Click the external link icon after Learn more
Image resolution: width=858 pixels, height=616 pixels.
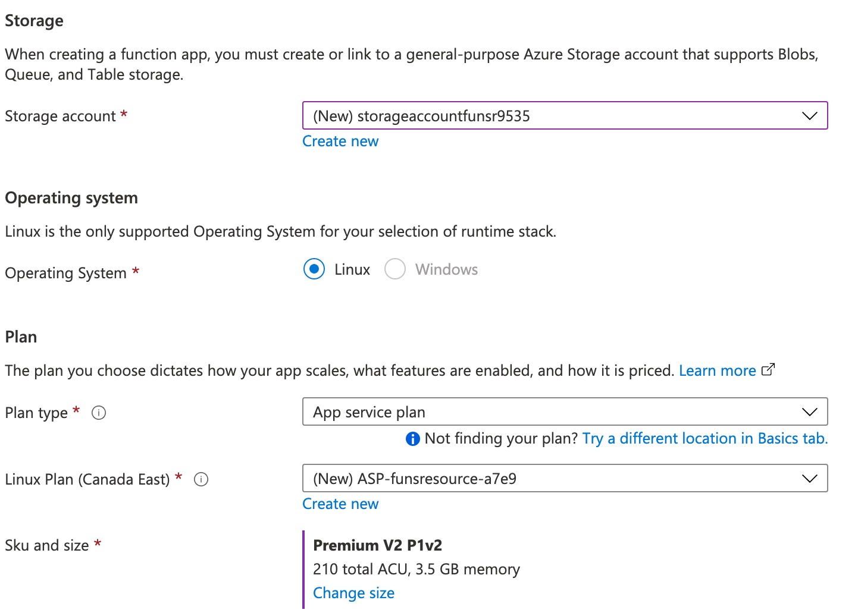(768, 369)
